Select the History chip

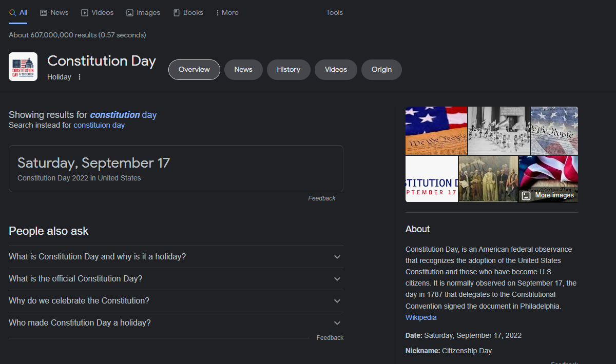288,70
